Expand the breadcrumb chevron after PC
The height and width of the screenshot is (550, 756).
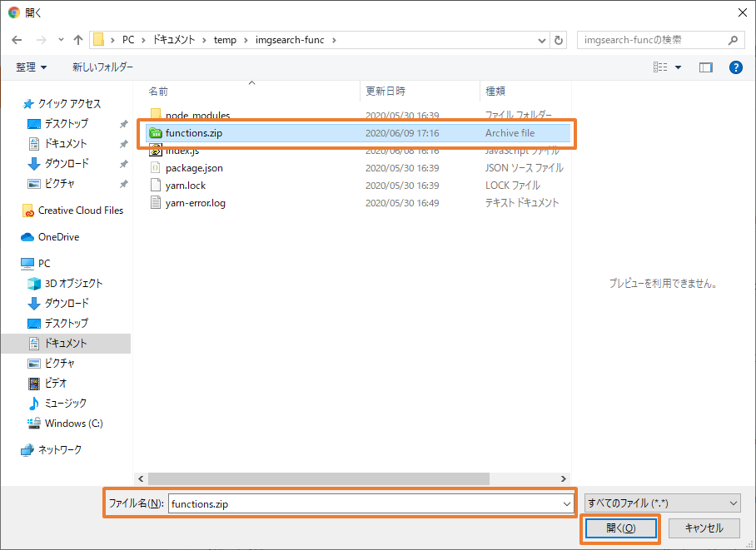click(144, 40)
